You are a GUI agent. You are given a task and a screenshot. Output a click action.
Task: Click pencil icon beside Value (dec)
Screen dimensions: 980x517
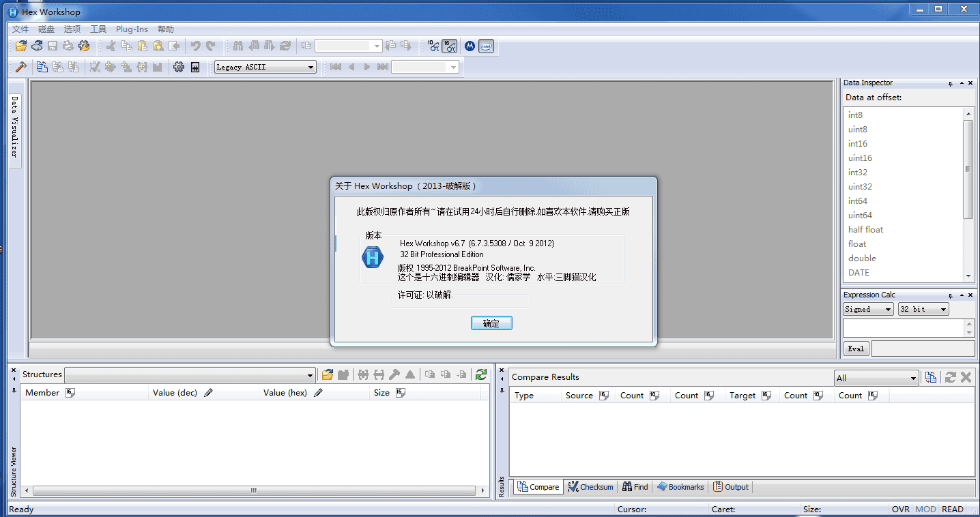(208, 393)
